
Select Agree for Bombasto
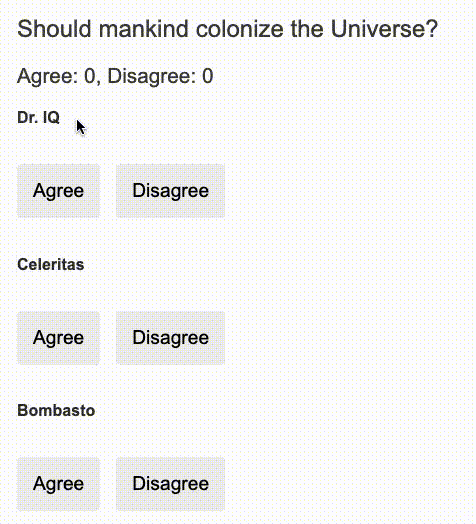pyautogui.click(x=58, y=484)
